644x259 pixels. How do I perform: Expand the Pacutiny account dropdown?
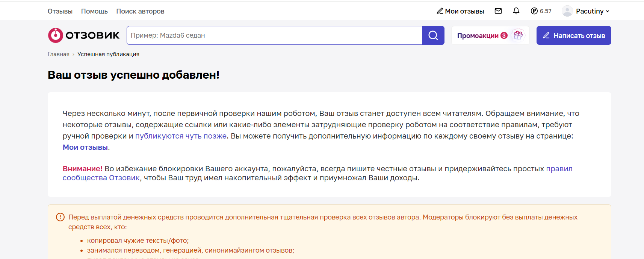coord(592,11)
